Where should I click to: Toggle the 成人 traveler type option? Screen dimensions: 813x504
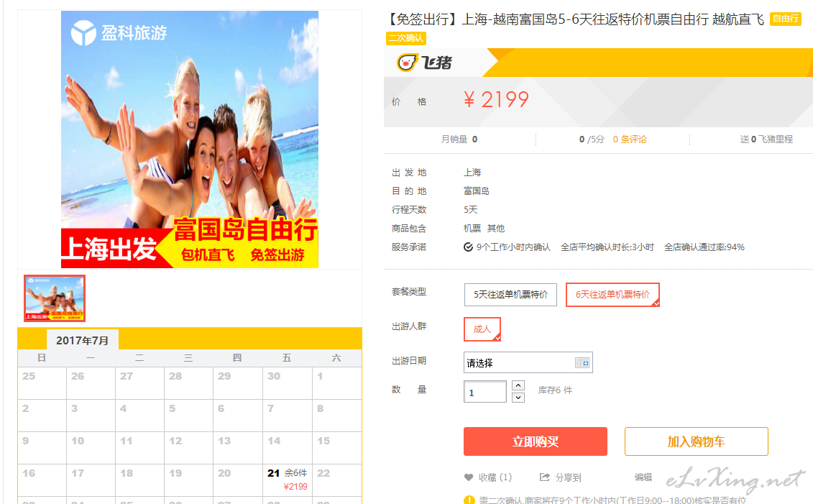pos(482,329)
